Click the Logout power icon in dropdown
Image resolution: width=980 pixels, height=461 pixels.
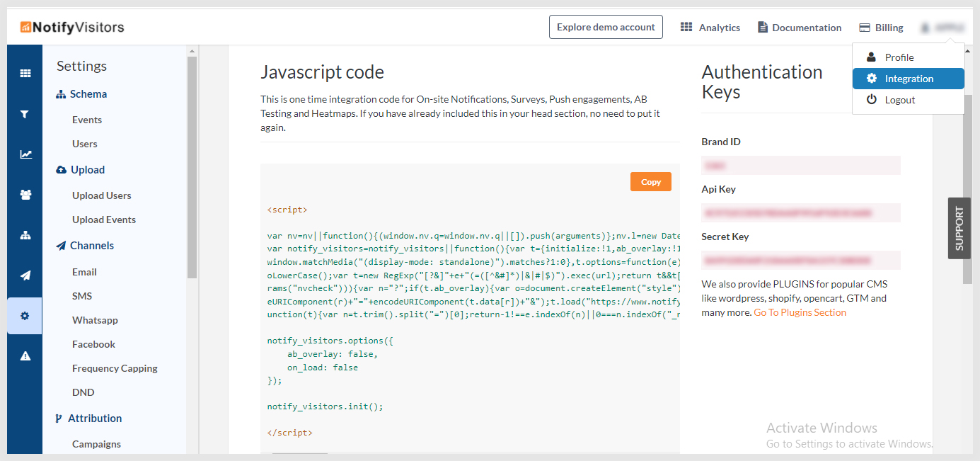(872, 100)
